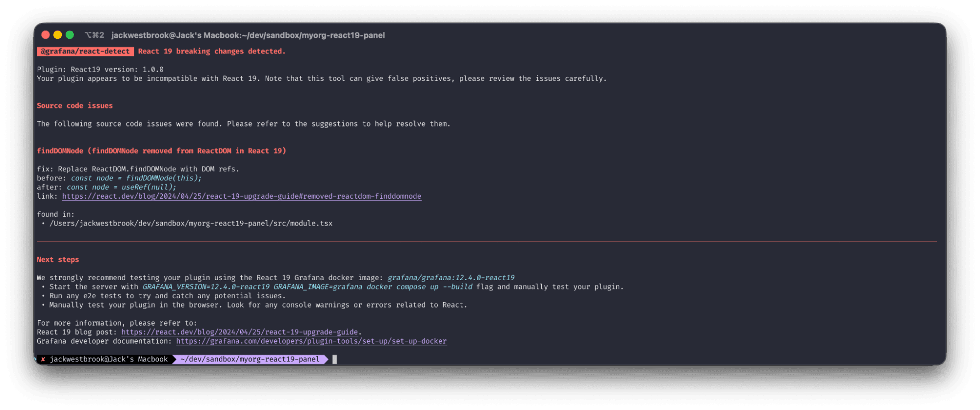Click the red close window button
Viewport: 980px width, 410px height.
46,35
